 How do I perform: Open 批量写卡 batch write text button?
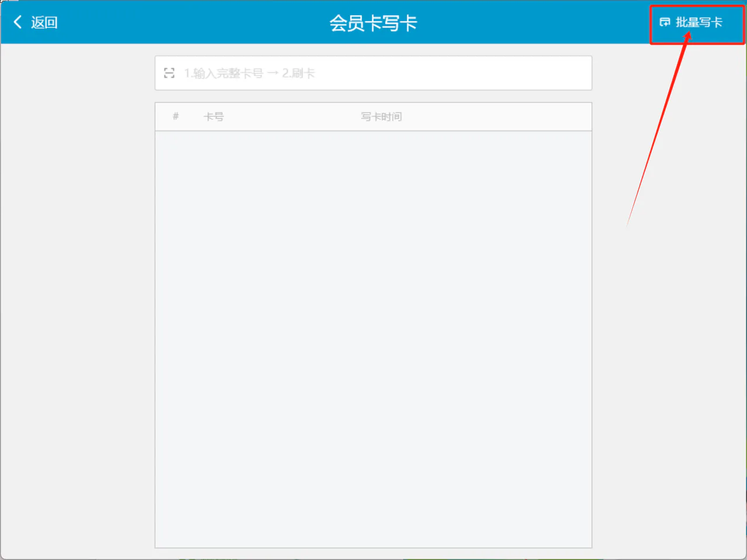(699, 22)
